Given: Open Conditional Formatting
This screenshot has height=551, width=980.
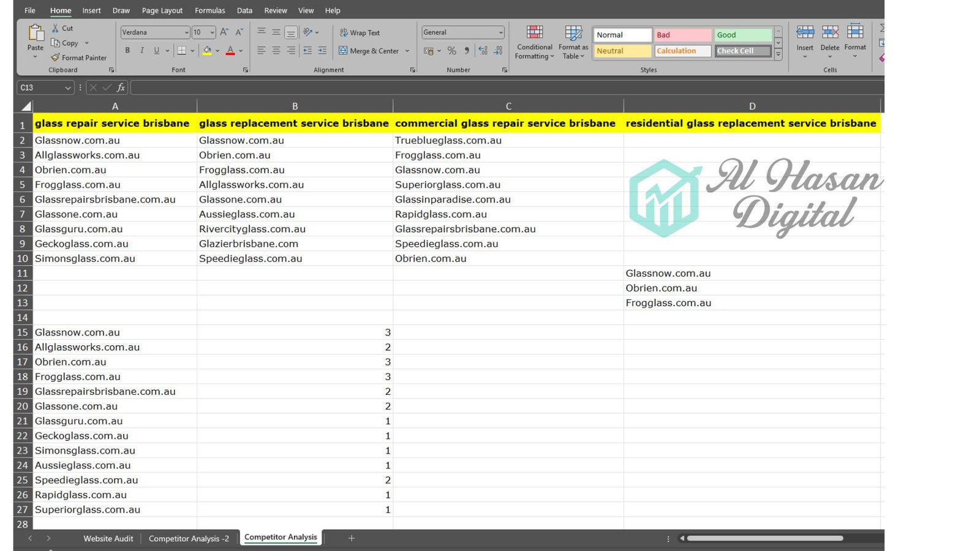Looking at the screenshot, I should click(535, 42).
